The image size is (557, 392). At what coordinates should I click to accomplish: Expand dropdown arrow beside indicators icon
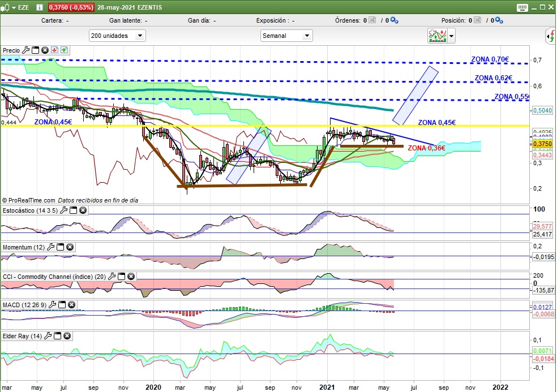[451, 36]
